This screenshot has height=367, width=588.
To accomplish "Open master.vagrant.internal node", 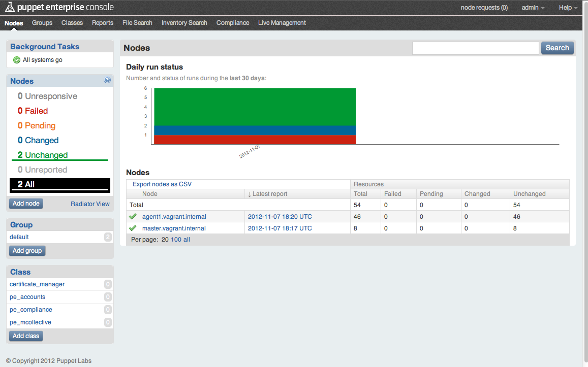I will pyautogui.click(x=174, y=228).
